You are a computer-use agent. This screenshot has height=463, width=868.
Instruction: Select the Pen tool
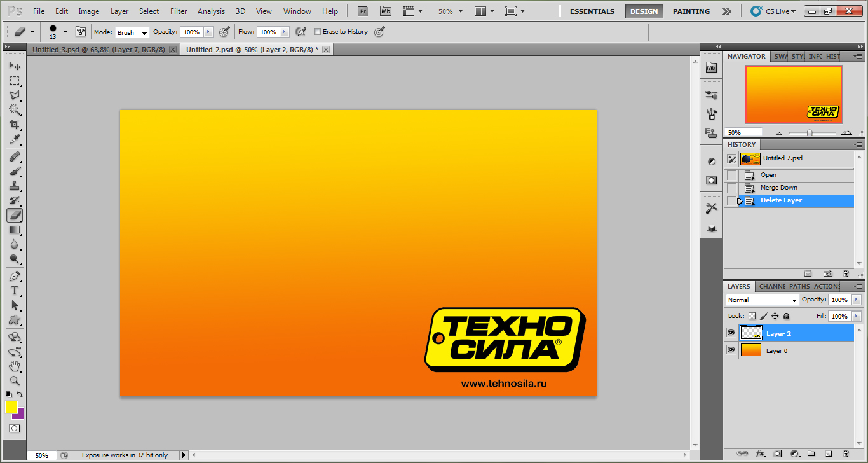[14, 277]
